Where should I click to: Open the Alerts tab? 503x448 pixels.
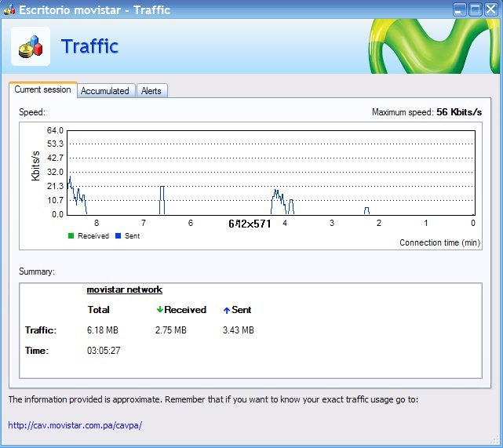(151, 91)
